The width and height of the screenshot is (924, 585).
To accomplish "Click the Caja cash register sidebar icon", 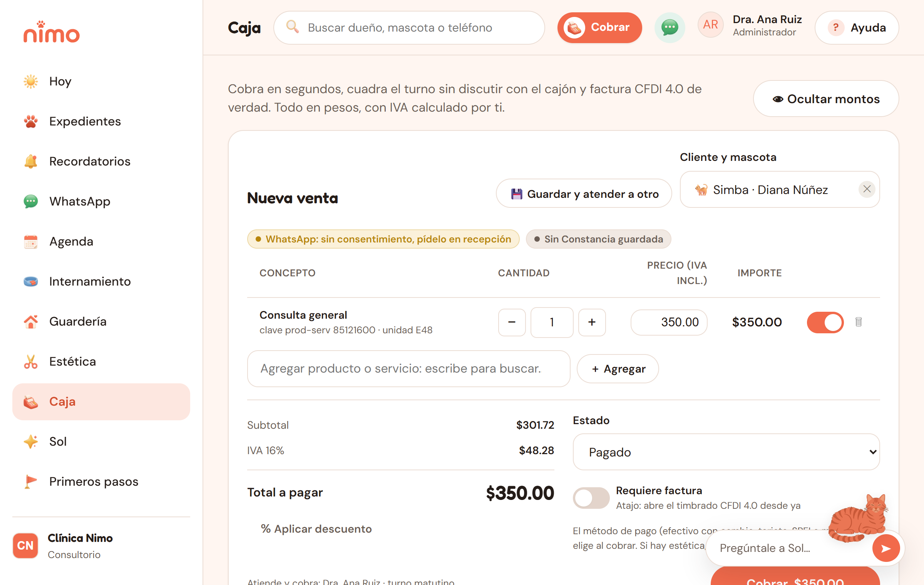I will click(x=31, y=402).
